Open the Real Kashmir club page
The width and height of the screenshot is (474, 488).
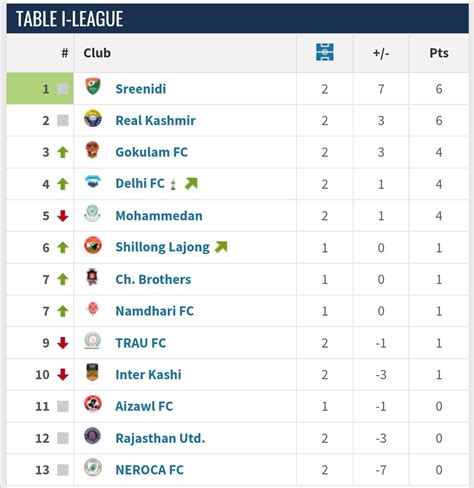(x=155, y=121)
